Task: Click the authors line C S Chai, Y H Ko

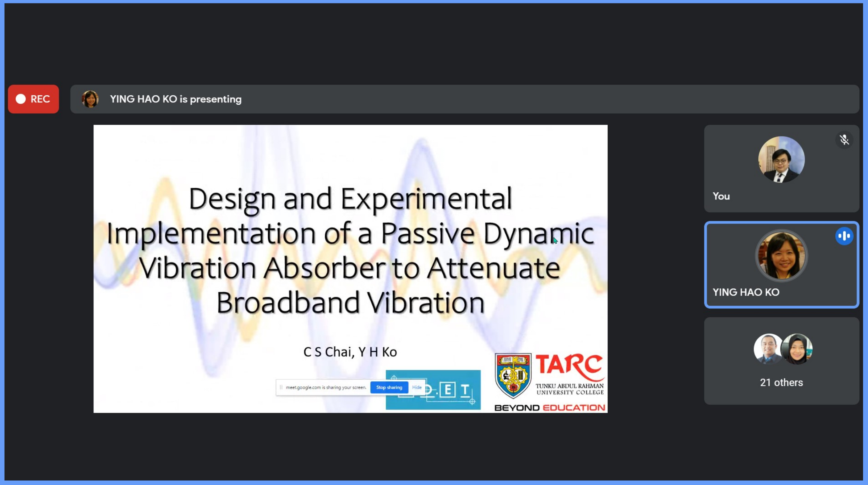Action: point(350,352)
